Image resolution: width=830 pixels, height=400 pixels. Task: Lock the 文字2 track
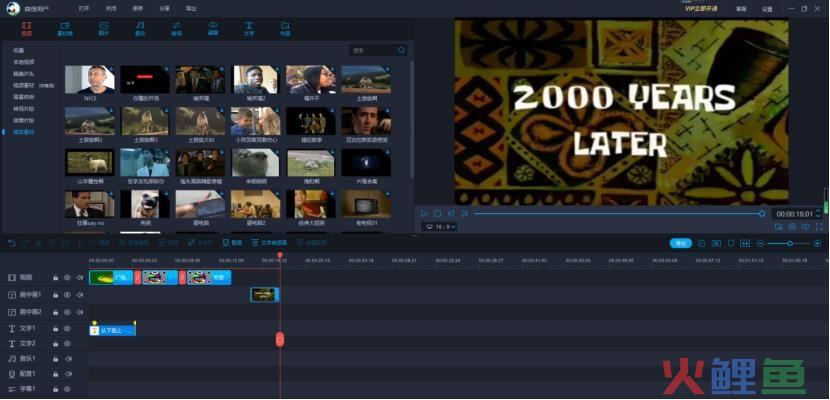56,343
